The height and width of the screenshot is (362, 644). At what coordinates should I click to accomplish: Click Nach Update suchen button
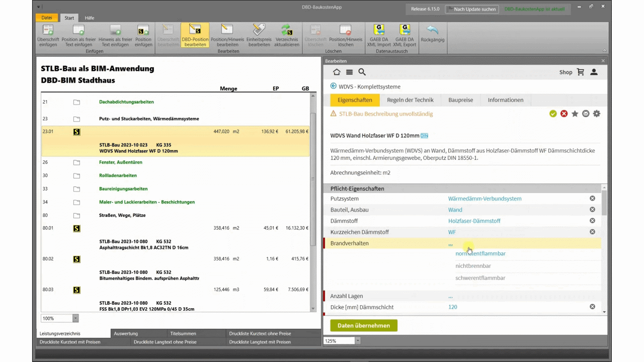coord(472,9)
